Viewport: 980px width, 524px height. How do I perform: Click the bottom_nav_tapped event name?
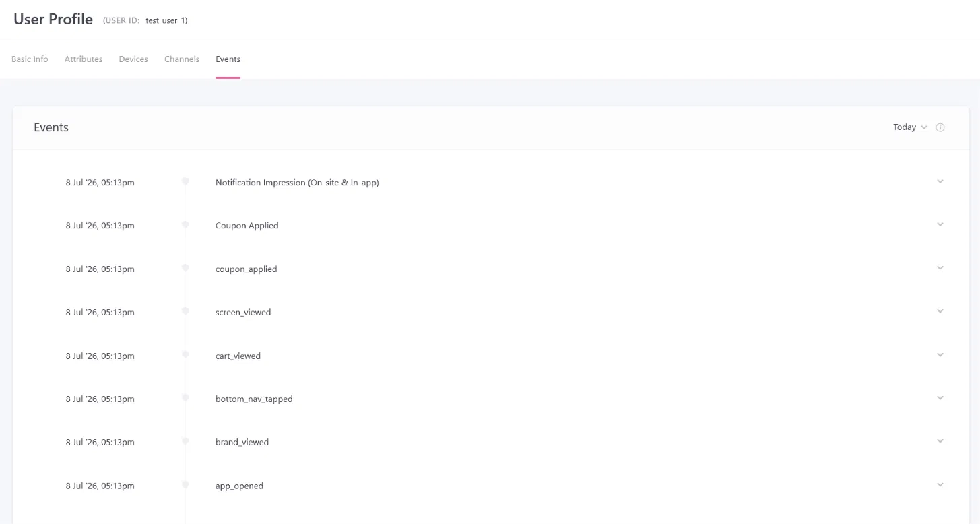(254, 399)
